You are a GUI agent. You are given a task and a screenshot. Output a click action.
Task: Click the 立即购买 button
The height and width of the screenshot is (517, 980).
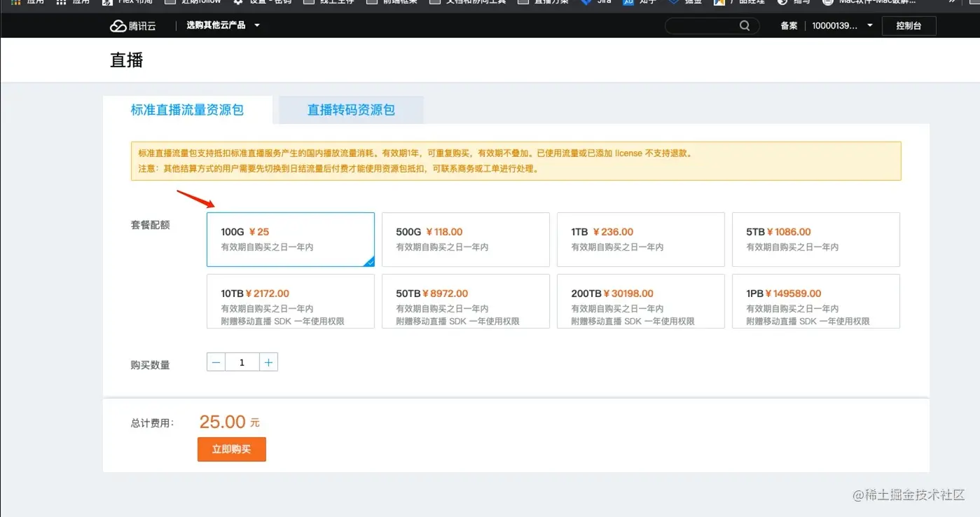point(231,449)
